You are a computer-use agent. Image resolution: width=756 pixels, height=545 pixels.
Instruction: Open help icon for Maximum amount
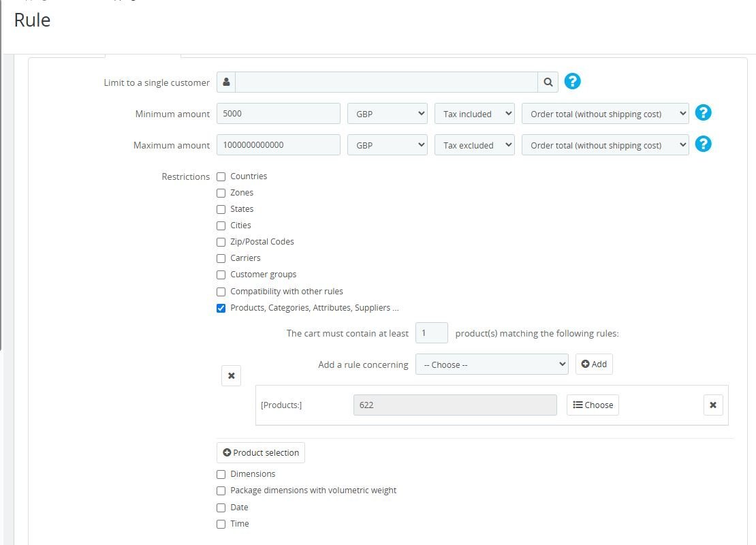coord(703,144)
